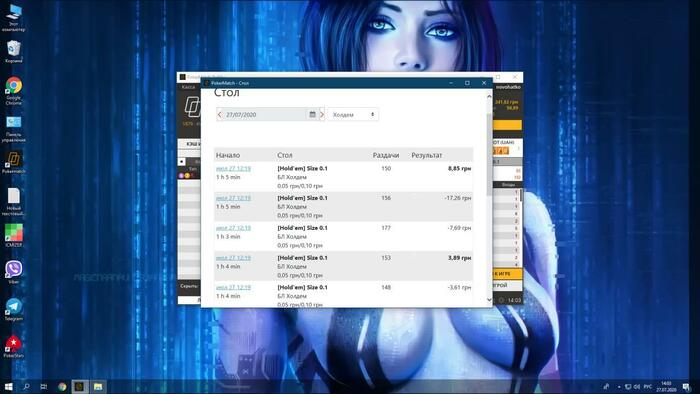Click the Результат column header

[427, 155]
